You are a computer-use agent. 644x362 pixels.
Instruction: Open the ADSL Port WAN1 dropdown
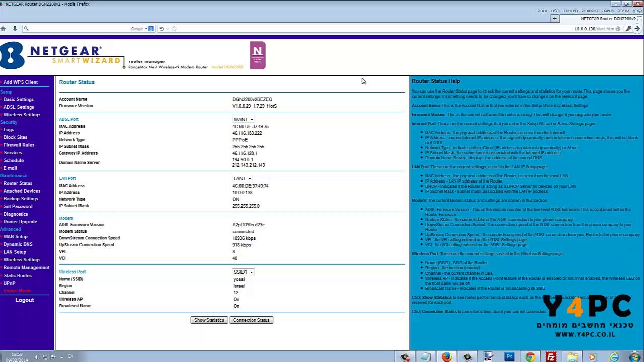tap(244, 119)
